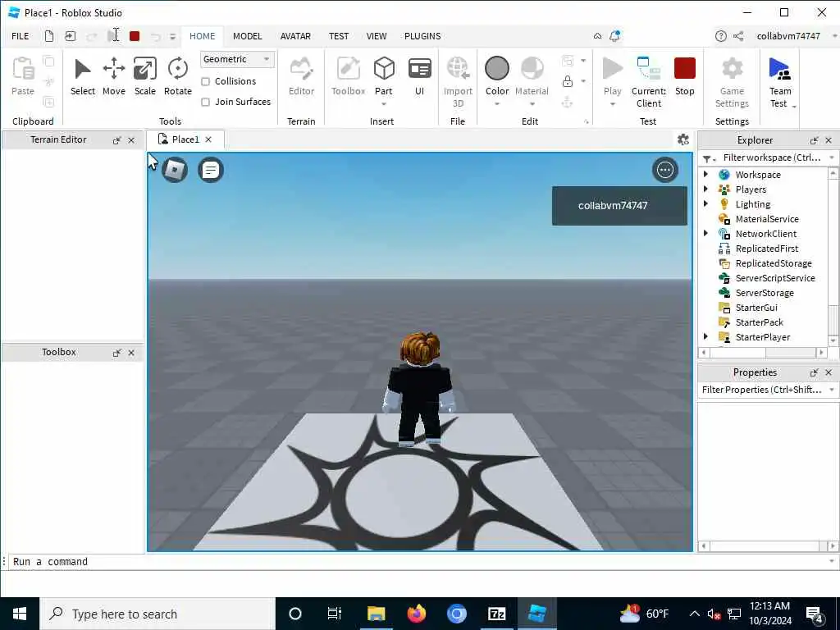Expand the StarterPlayer tree node

pos(705,336)
